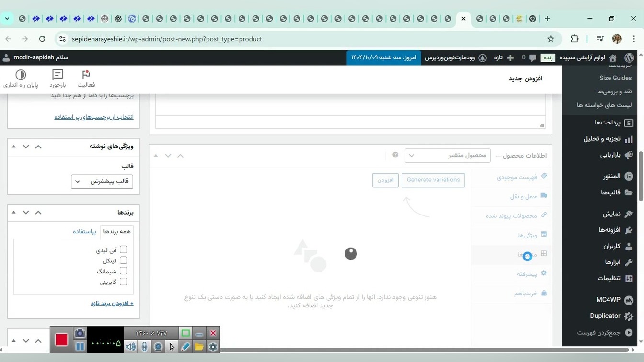Open the قالب پیشفرض template dropdown
The width and height of the screenshot is (644, 362).
pos(102,181)
